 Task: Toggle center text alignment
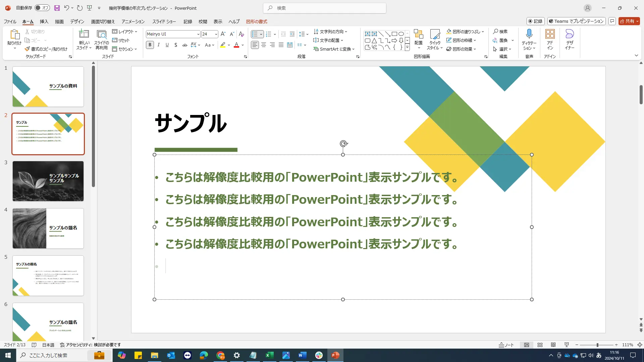(264, 45)
